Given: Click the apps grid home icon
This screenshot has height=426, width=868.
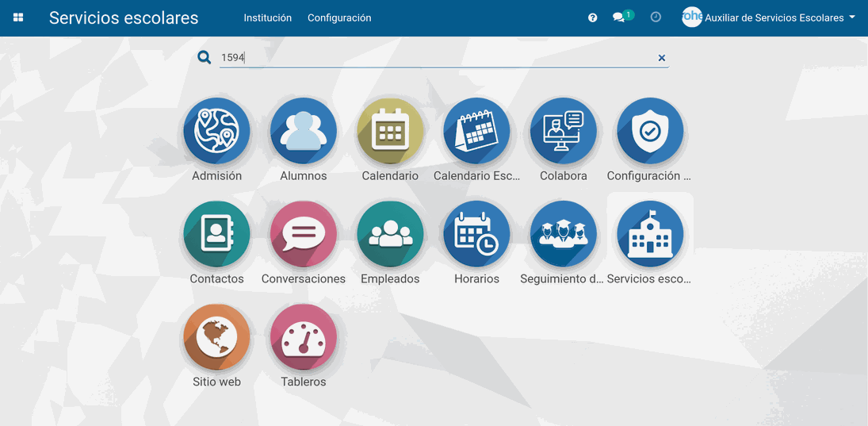Looking at the screenshot, I should pyautogui.click(x=18, y=17).
